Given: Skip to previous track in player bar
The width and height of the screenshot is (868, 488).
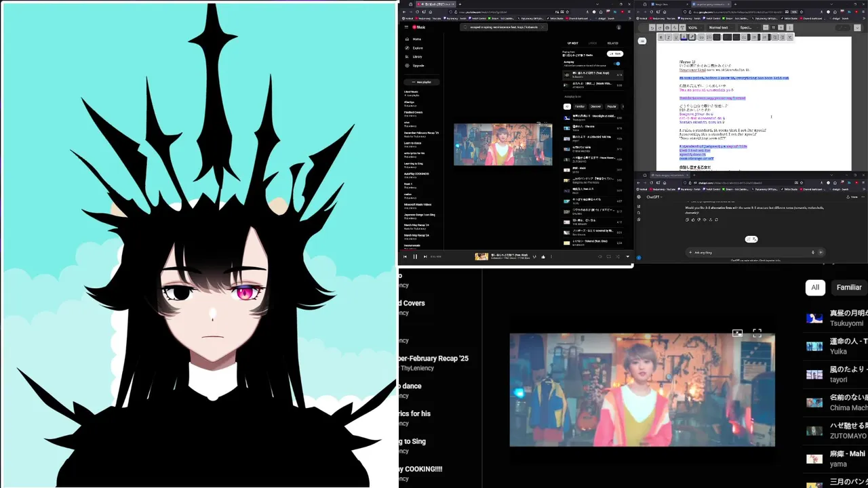Looking at the screenshot, I should [405, 257].
